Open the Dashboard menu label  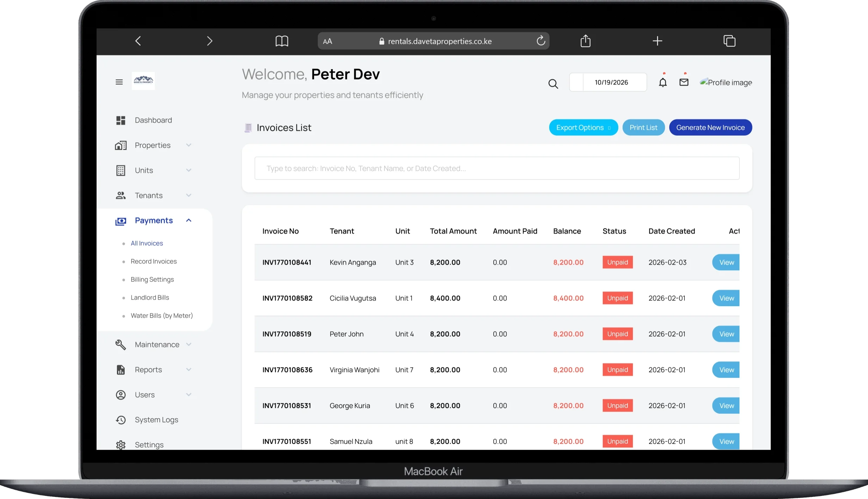pos(153,120)
